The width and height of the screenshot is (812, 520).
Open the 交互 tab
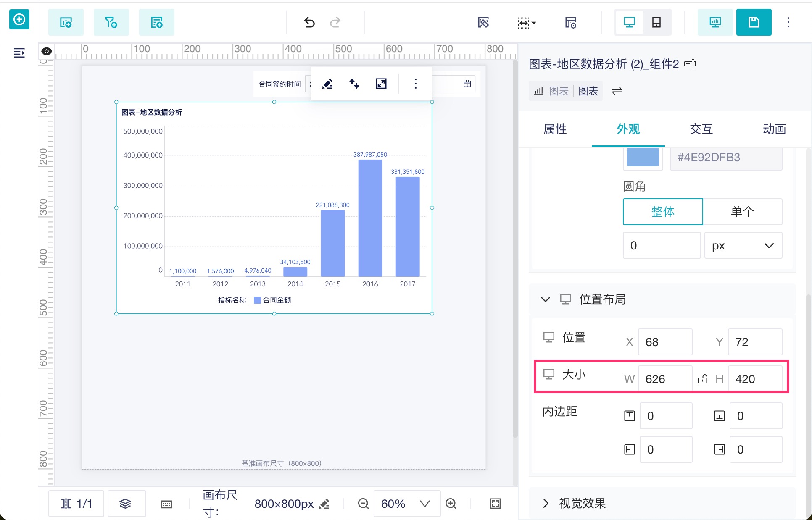click(x=701, y=129)
